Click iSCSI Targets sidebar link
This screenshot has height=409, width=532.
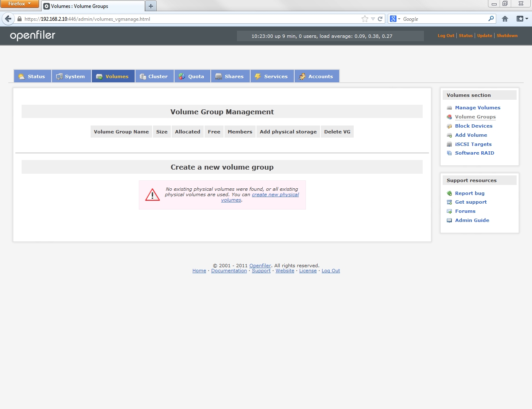[x=473, y=144]
